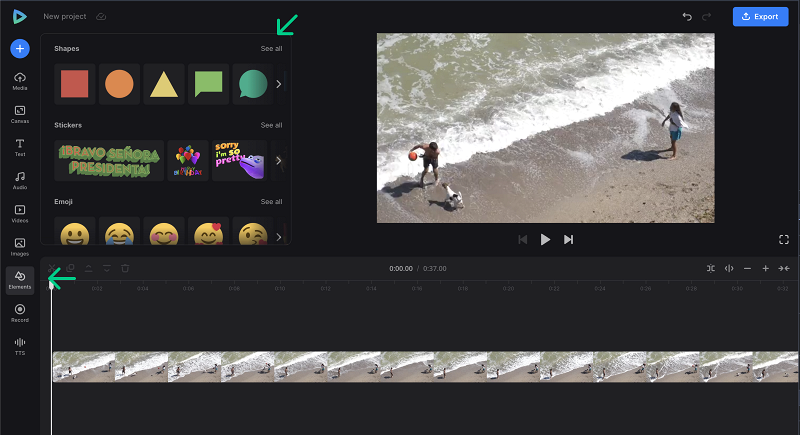Open the TTS sidebar panel
The image size is (800, 435).
coord(20,346)
